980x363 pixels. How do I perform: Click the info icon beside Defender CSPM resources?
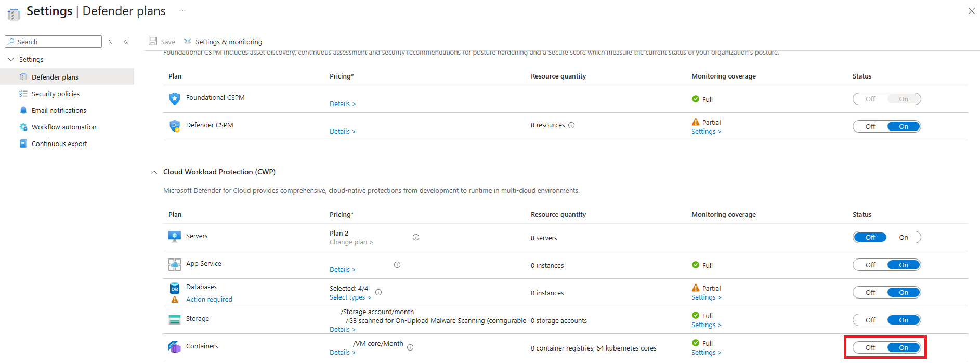pos(571,125)
